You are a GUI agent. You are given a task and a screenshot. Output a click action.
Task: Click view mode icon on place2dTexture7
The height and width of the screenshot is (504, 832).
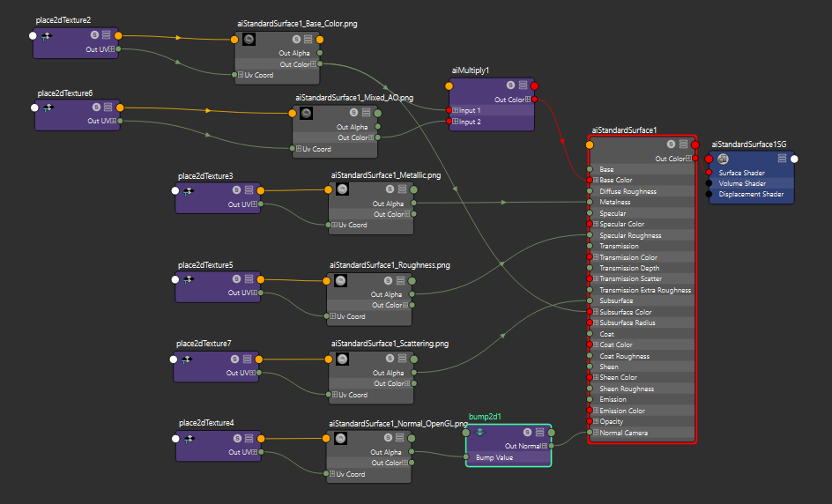tap(247, 359)
